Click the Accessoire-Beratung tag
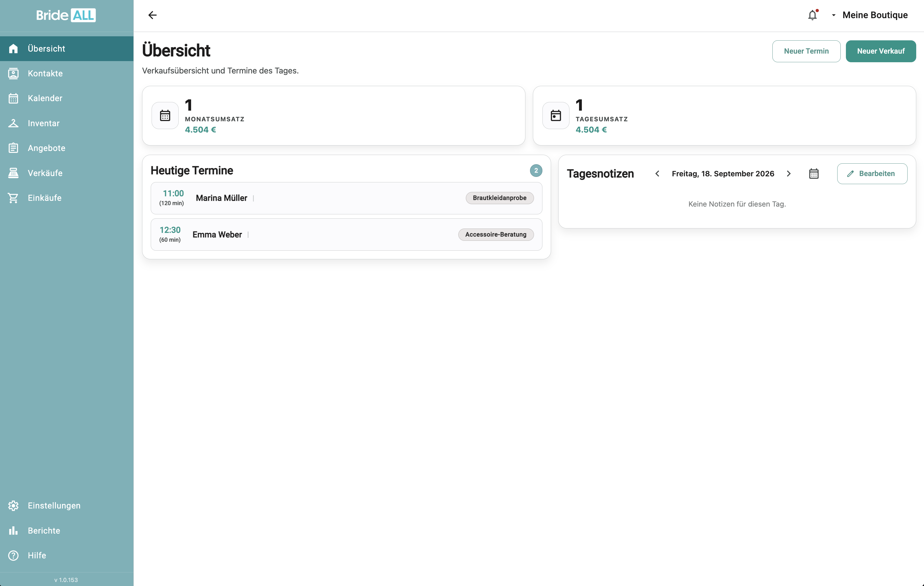 click(496, 235)
